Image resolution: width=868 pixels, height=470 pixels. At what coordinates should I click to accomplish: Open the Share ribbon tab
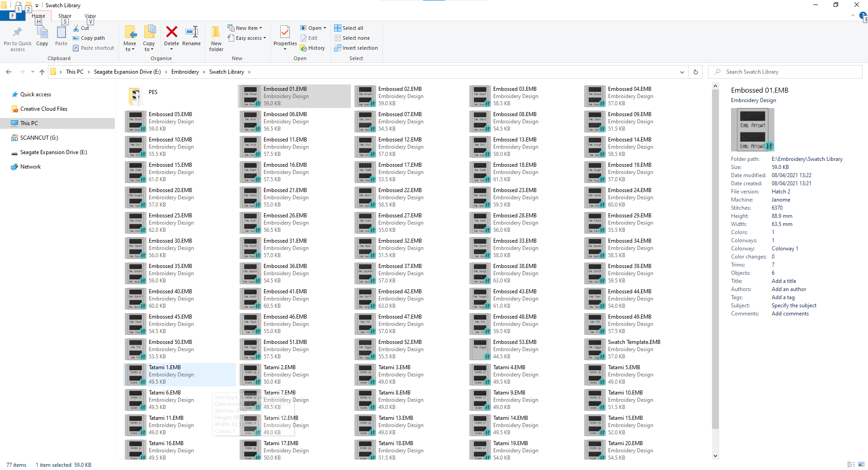65,16
